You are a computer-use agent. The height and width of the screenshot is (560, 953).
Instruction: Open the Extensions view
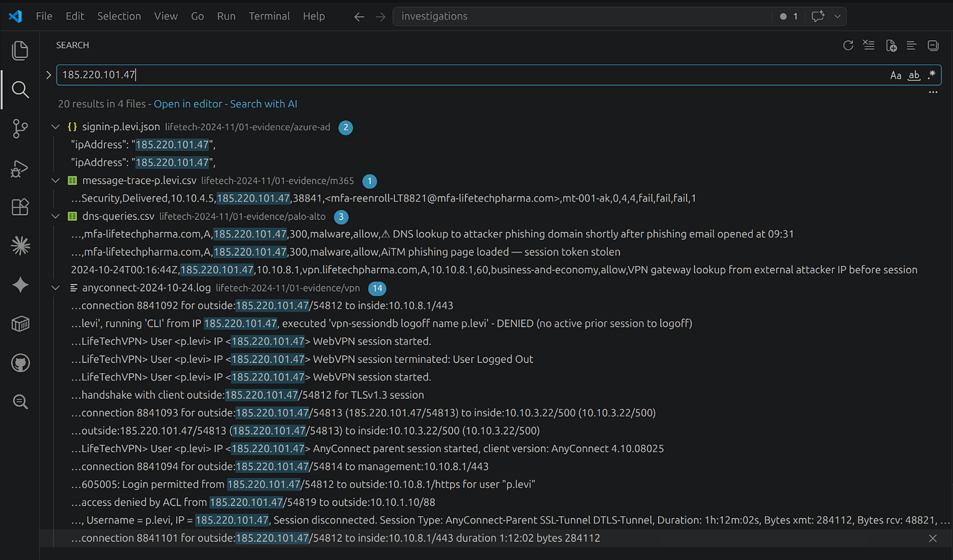(x=20, y=207)
